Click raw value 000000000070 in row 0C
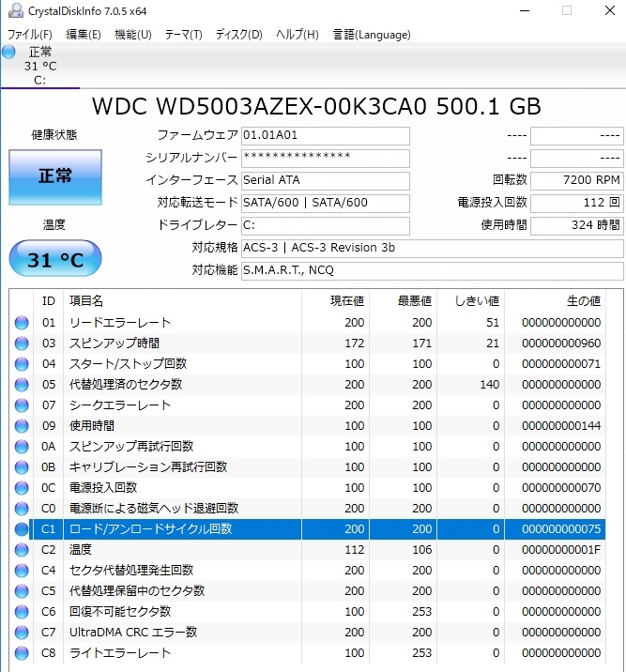 561,488
